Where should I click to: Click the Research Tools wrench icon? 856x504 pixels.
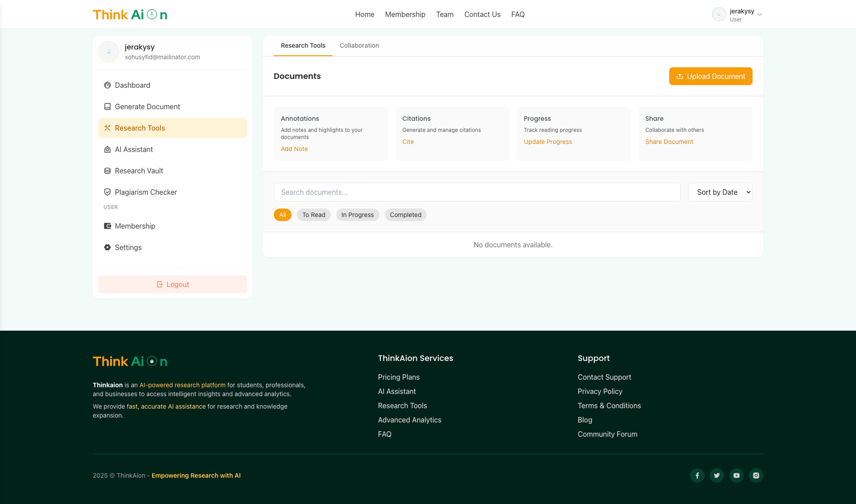pyautogui.click(x=107, y=128)
